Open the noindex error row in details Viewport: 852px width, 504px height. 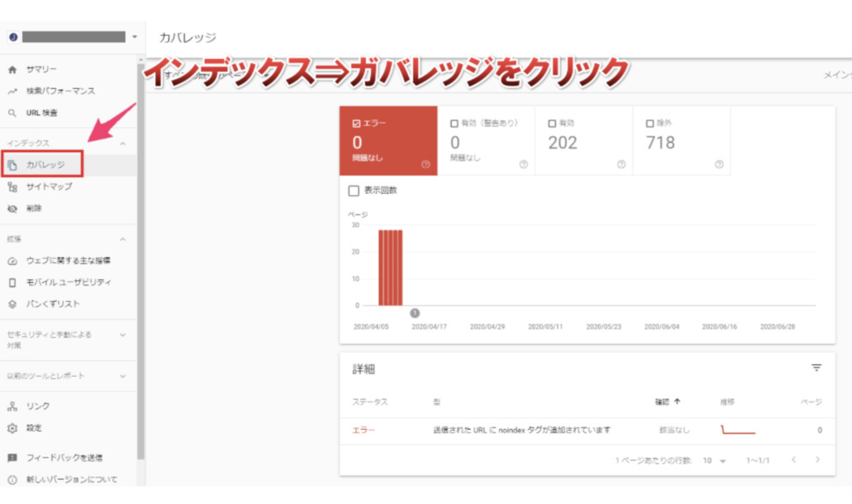point(587,430)
